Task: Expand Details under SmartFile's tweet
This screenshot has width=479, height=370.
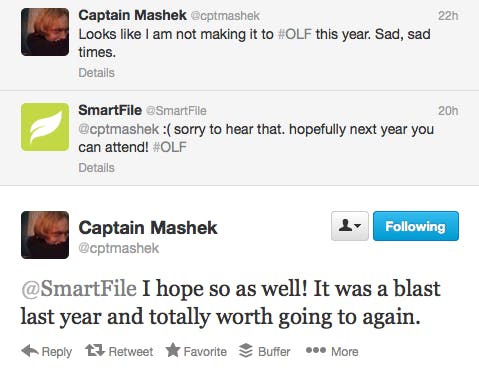Action: pos(96,168)
